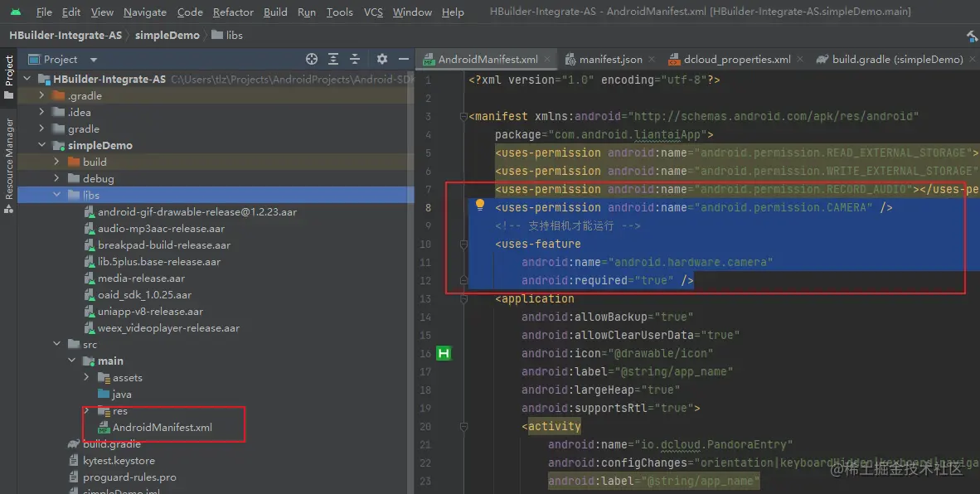Click simpleDemo breadcrumb
The image size is (980, 494).
pyautogui.click(x=167, y=36)
